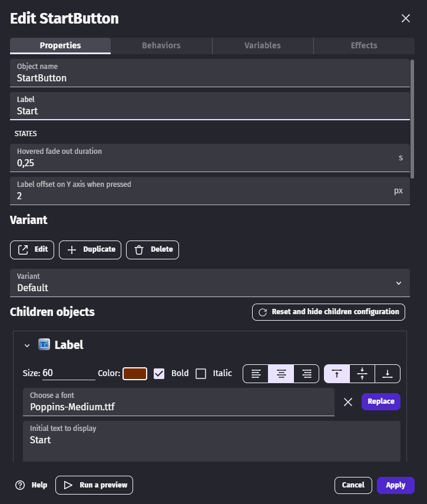427x504 pixels.
Task: Switch to the Behaviors tab
Action: coord(161,45)
